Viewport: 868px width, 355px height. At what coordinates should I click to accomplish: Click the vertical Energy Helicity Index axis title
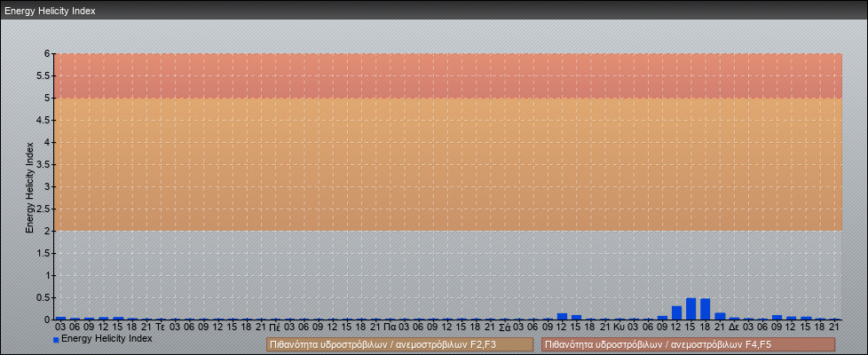[29, 186]
